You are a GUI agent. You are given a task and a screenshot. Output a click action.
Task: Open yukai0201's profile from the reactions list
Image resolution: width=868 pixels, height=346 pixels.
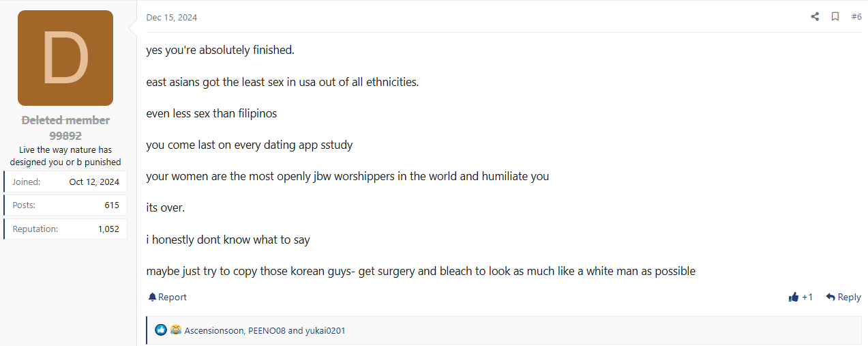click(325, 331)
